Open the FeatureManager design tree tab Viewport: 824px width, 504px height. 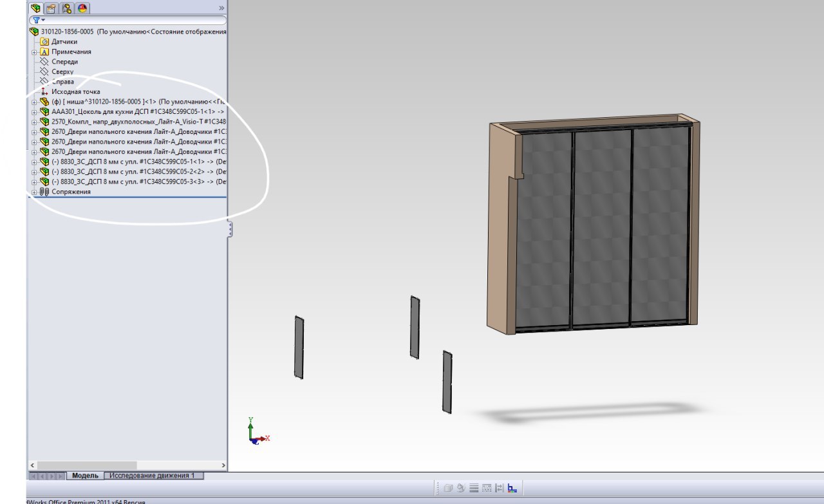(35, 8)
